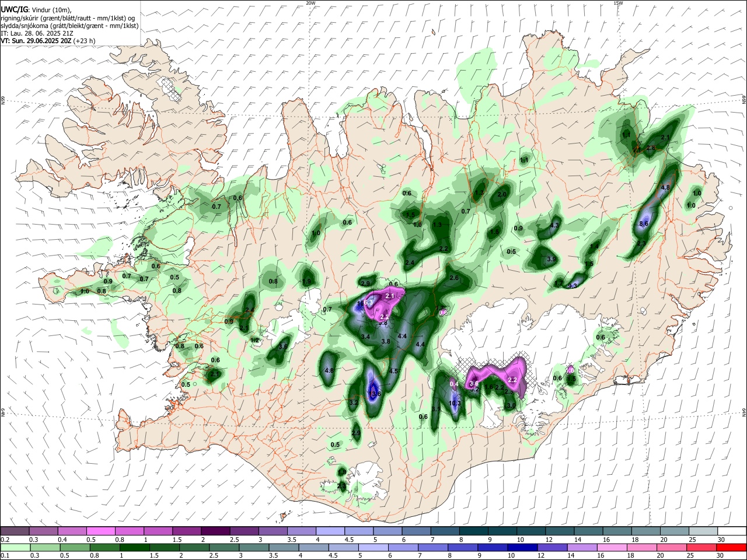Click the white 0.4 snow value

455,384
